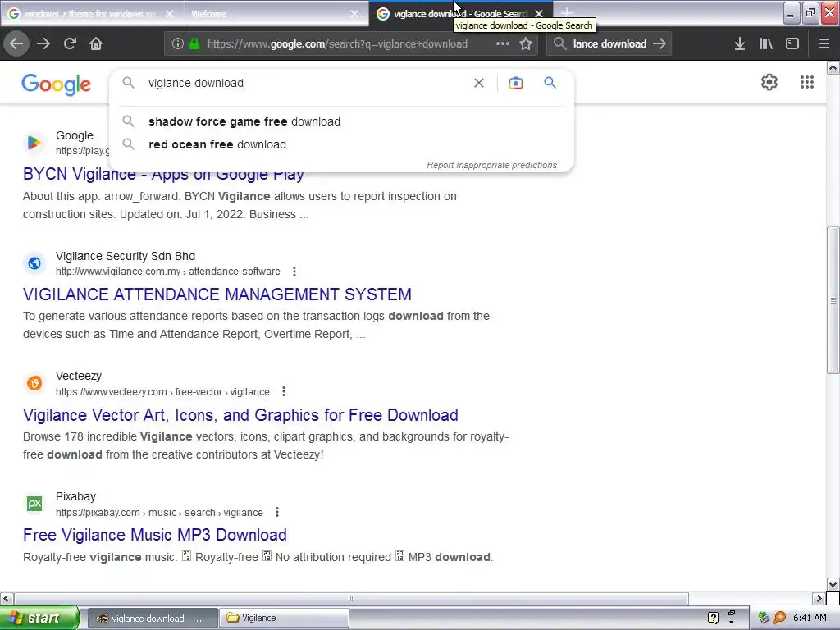Click the tray magnifier icon by the clock

pyautogui.click(x=779, y=618)
